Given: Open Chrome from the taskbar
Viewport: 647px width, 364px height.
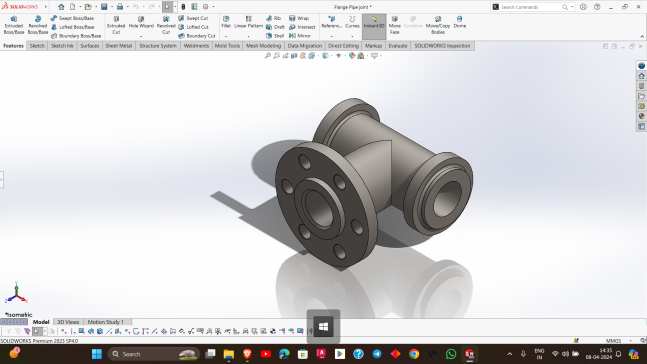Looking at the screenshot, I should (x=414, y=354).
